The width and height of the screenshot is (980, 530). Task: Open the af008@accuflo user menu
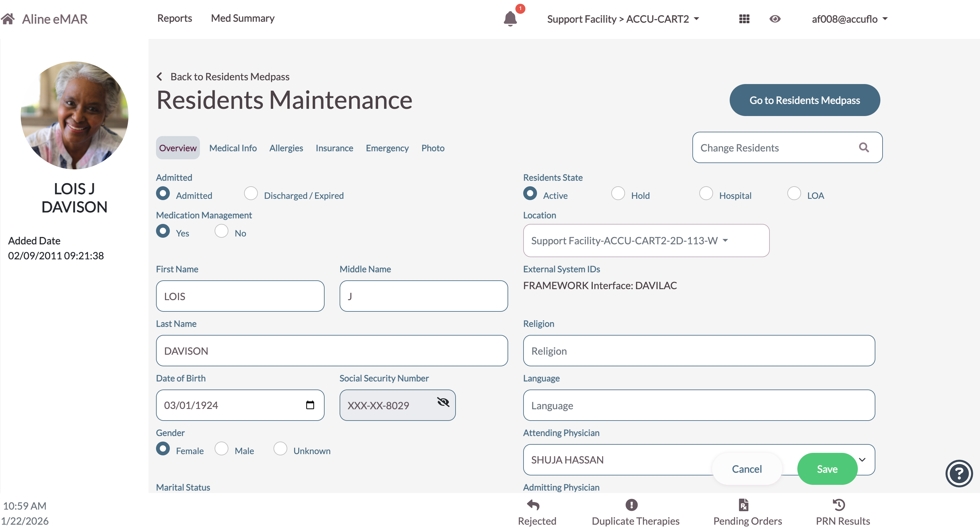click(x=849, y=19)
